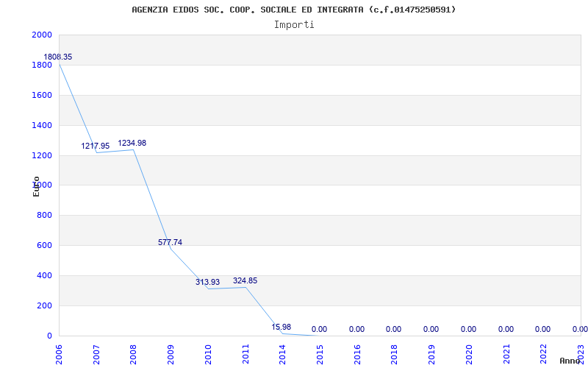
Task: Click the 600 y-axis tick label
Action: pos(44,246)
